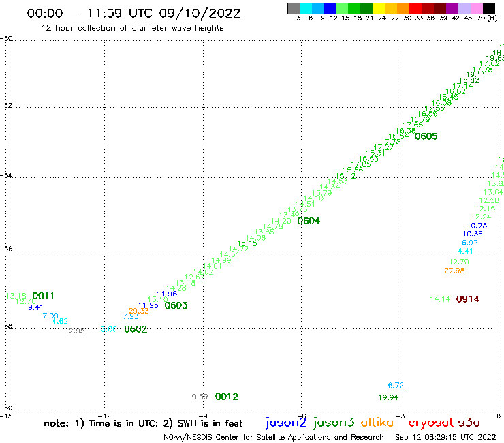Click the purple swatch in the legend bar

[452, 8]
